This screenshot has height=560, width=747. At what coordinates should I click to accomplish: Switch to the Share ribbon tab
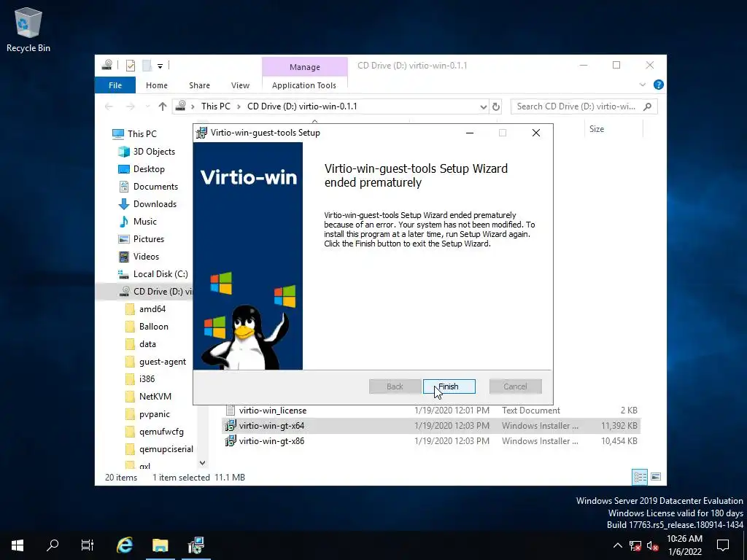pyautogui.click(x=199, y=85)
